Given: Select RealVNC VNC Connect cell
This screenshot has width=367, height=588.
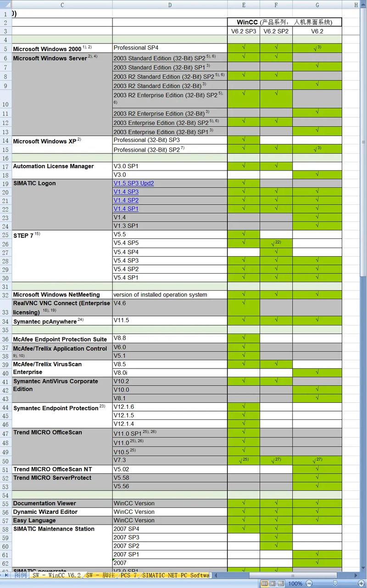Looking at the screenshot, I should [x=62, y=308].
